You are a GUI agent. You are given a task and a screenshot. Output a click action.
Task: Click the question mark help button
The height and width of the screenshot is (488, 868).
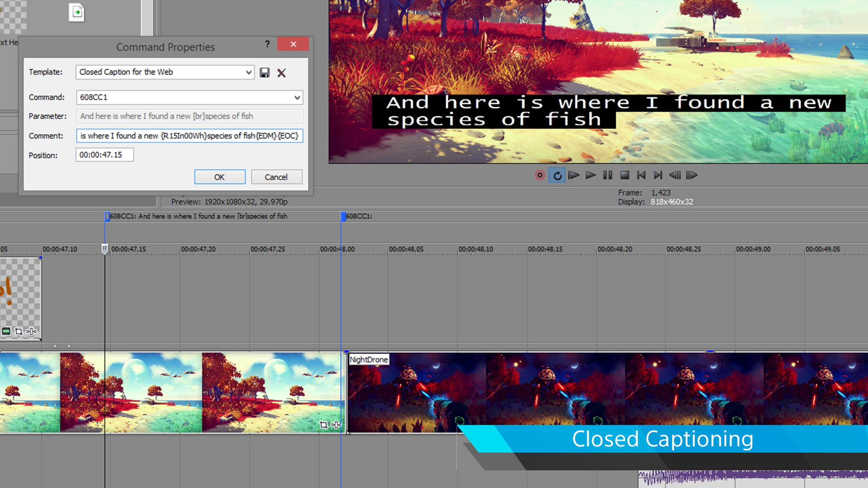point(267,44)
